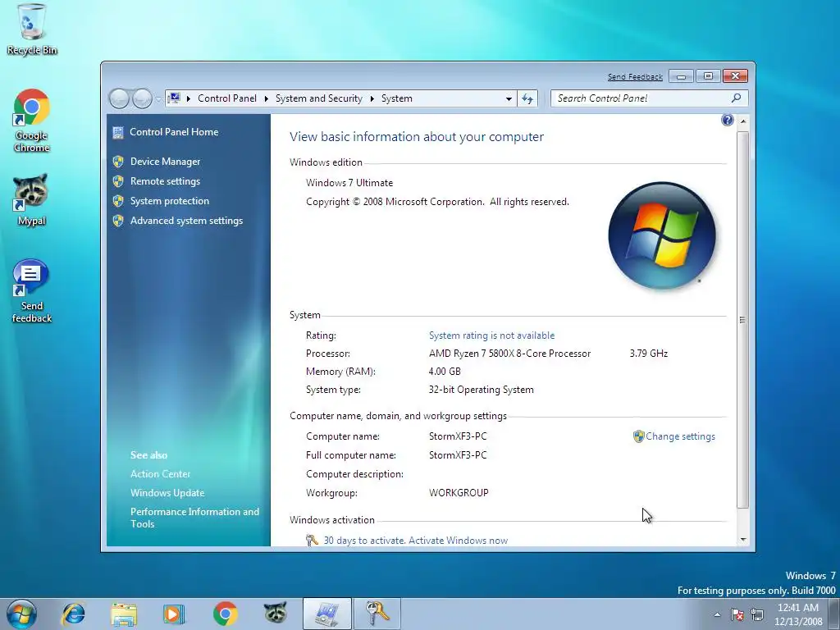Click the refresh button beside address bar
The image size is (840, 630).
527,98
